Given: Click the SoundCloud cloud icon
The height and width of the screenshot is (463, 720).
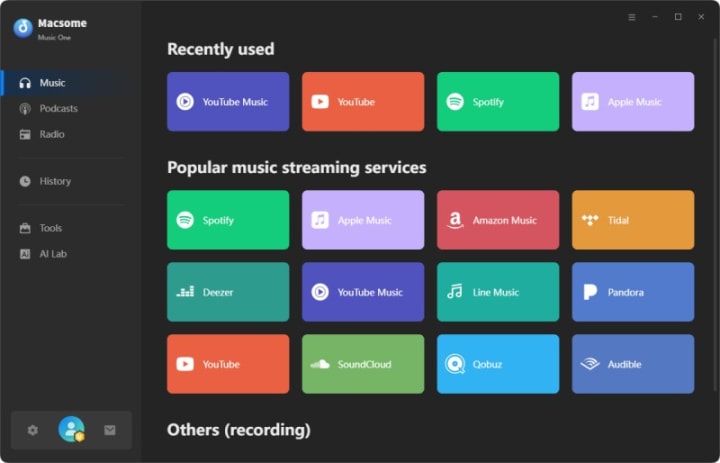Looking at the screenshot, I should click(x=320, y=364).
